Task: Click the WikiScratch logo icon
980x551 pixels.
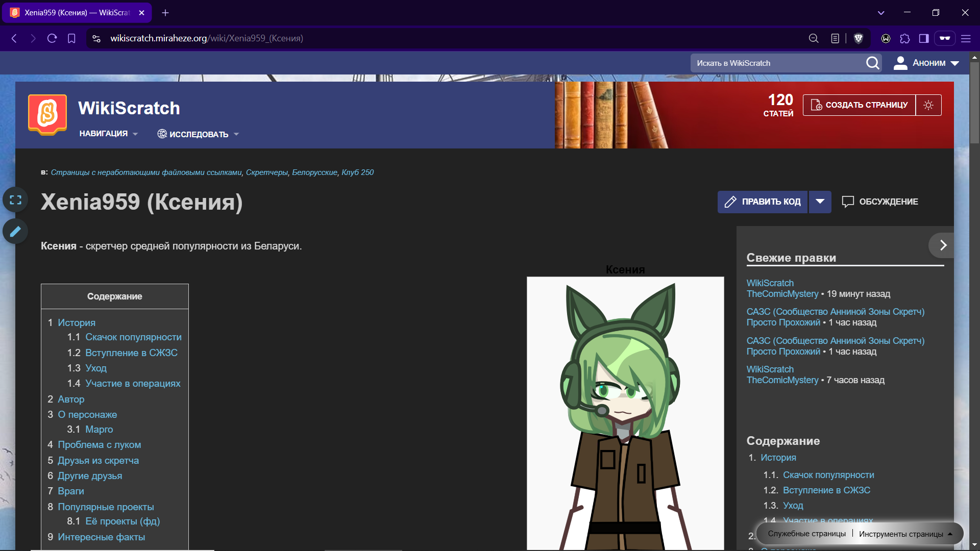Action: [47, 114]
